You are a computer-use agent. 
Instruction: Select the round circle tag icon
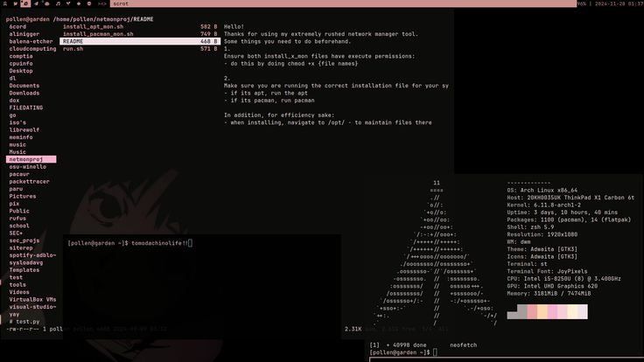[89, 3]
